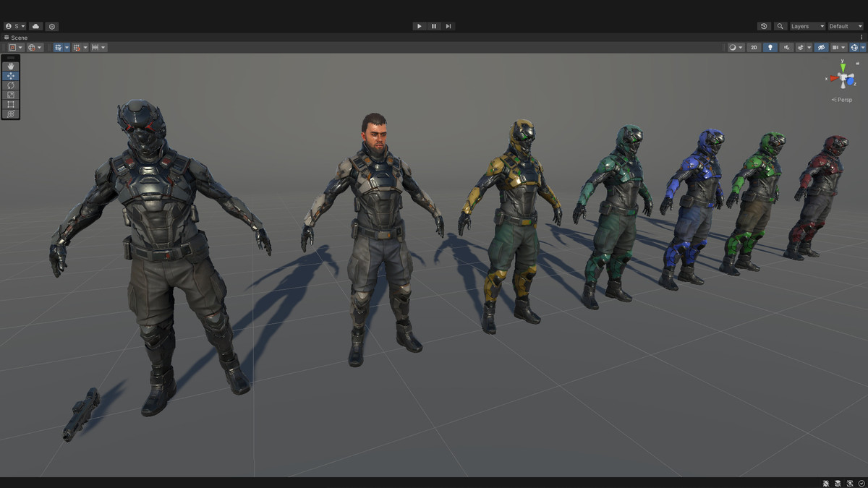This screenshot has height=488, width=868.
Task: Mute scene view audio
Action: point(788,47)
